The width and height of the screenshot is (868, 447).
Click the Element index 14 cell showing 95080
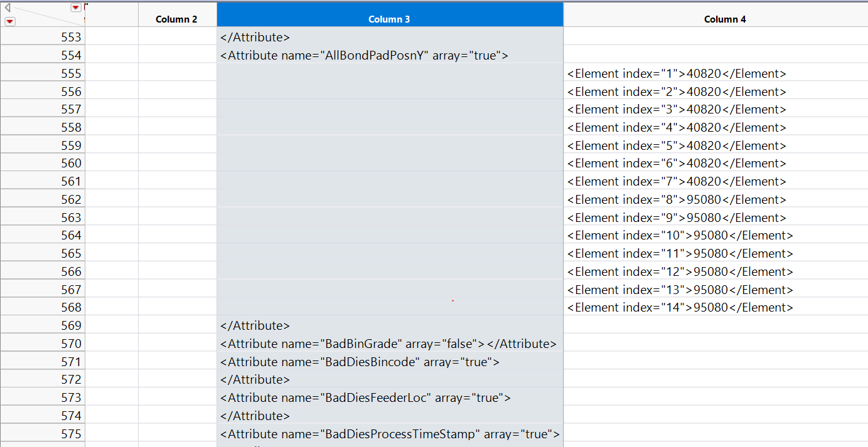(680, 307)
